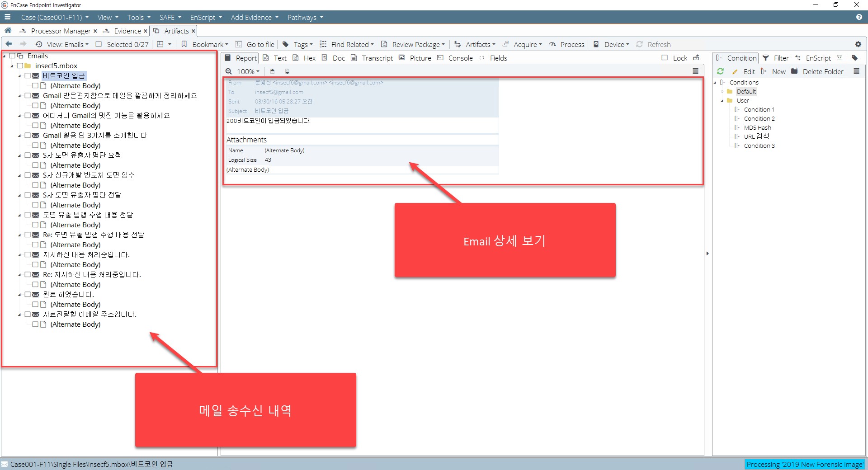Click the Home icon in the tab bar
868x470 pixels.
point(8,31)
